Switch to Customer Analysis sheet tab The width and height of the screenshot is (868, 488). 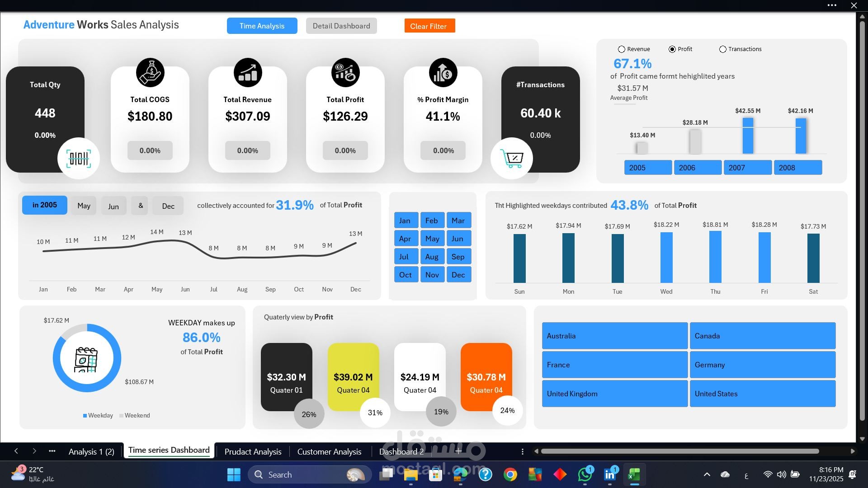coord(329,451)
